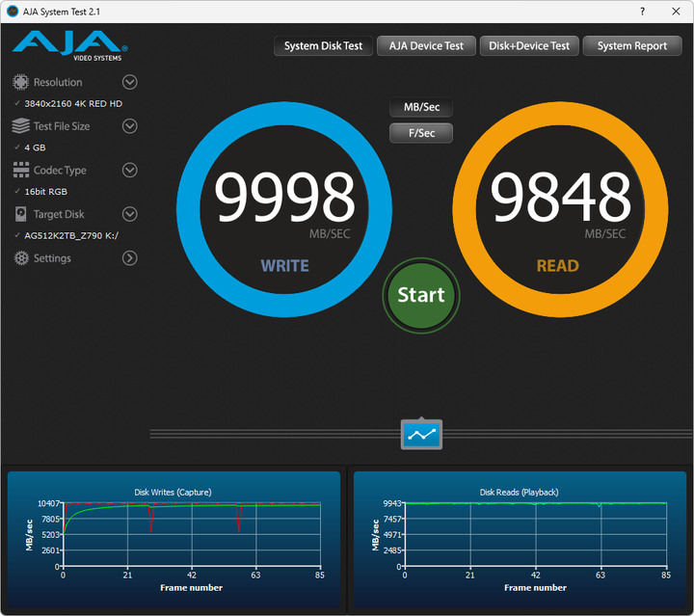Click the 9998 write speed readout
The height and width of the screenshot is (616, 694).
coord(284,197)
